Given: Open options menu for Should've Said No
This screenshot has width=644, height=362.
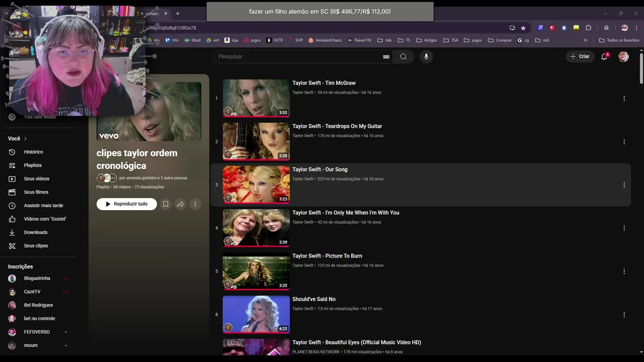Looking at the screenshot, I should 624,315.
